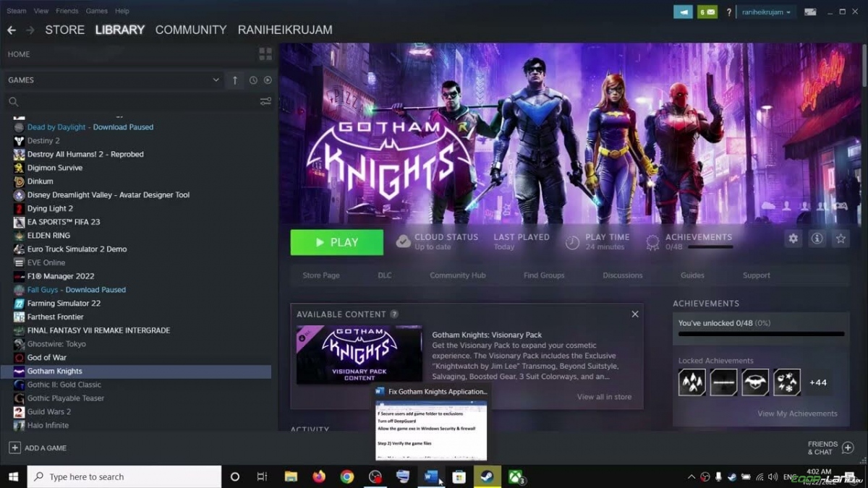The width and height of the screenshot is (868, 488).
Task: Mute the microphone from the system tray
Action: point(718,477)
